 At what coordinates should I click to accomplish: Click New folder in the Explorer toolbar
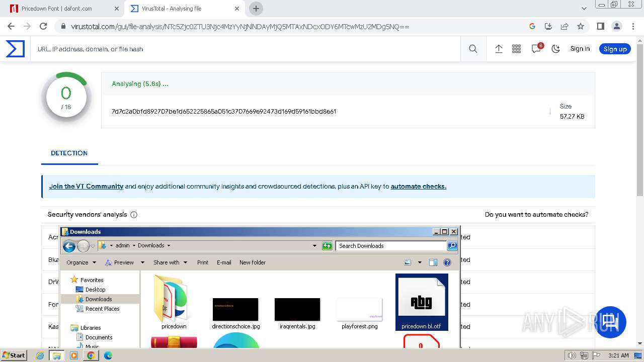pos(253,262)
